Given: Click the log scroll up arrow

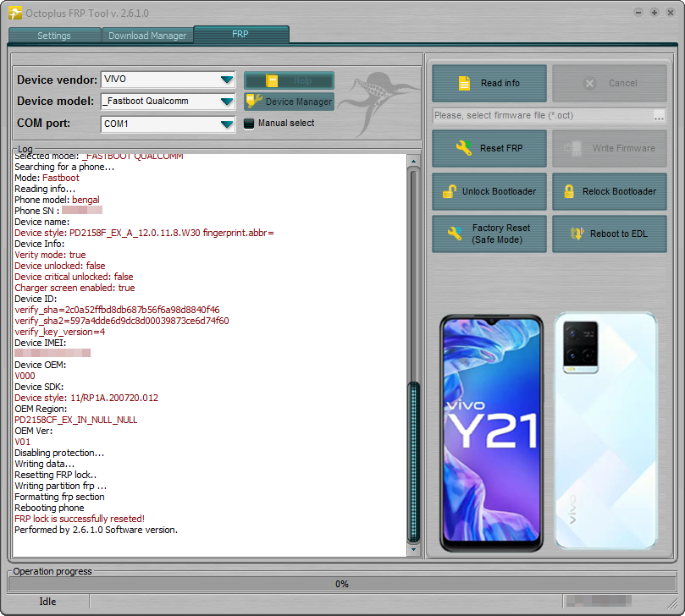Looking at the screenshot, I should [x=413, y=161].
